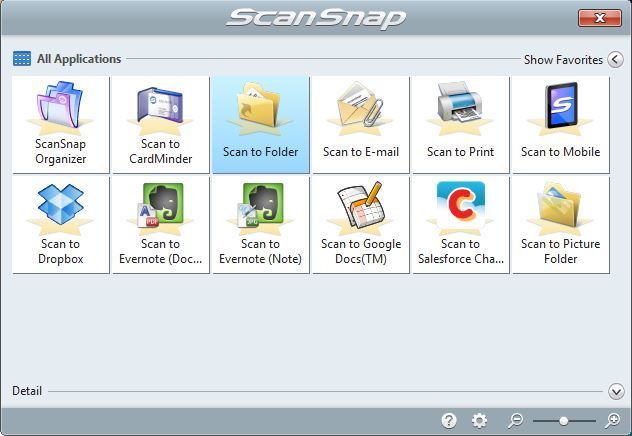Click the All Applications heading text
632x436 pixels.
pyautogui.click(x=79, y=59)
